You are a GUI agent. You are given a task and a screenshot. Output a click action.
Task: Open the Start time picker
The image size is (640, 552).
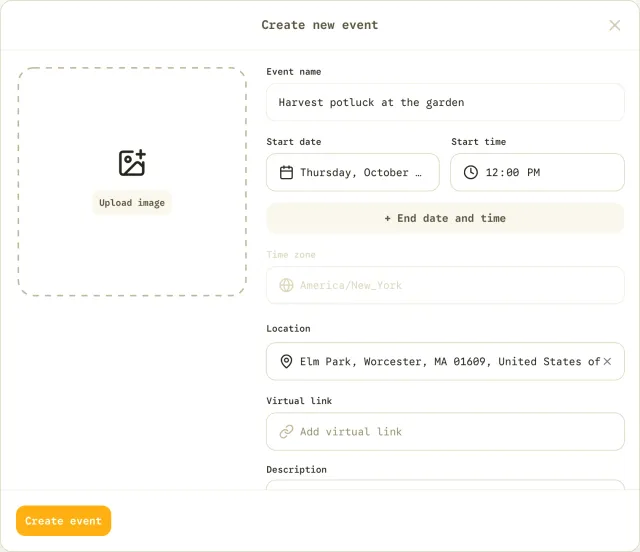[537, 172]
